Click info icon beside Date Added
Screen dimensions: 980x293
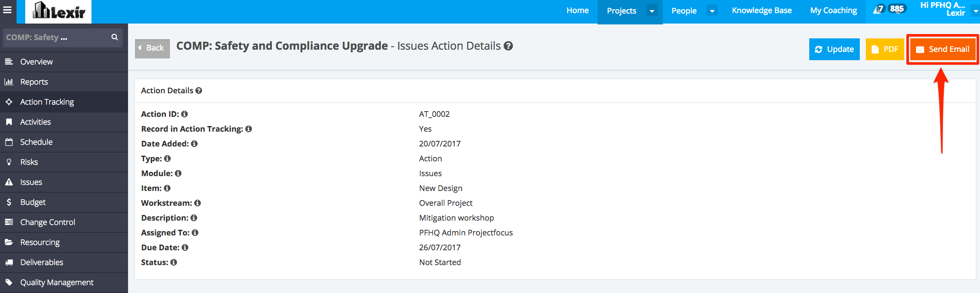(x=194, y=143)
